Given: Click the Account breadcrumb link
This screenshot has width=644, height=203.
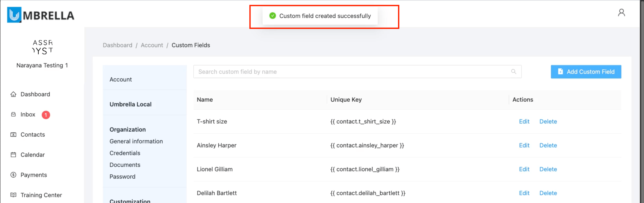Looking at the screenshot, I should (152, 45).
